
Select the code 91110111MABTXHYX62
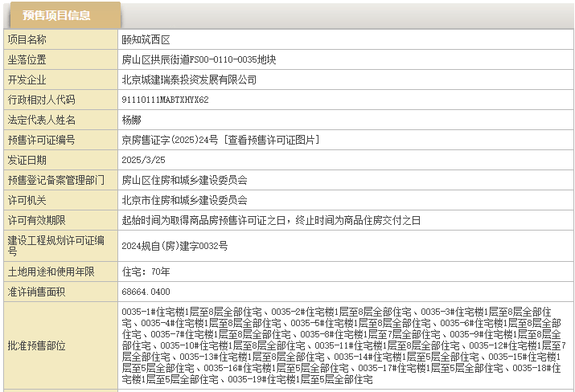(165, 100)
